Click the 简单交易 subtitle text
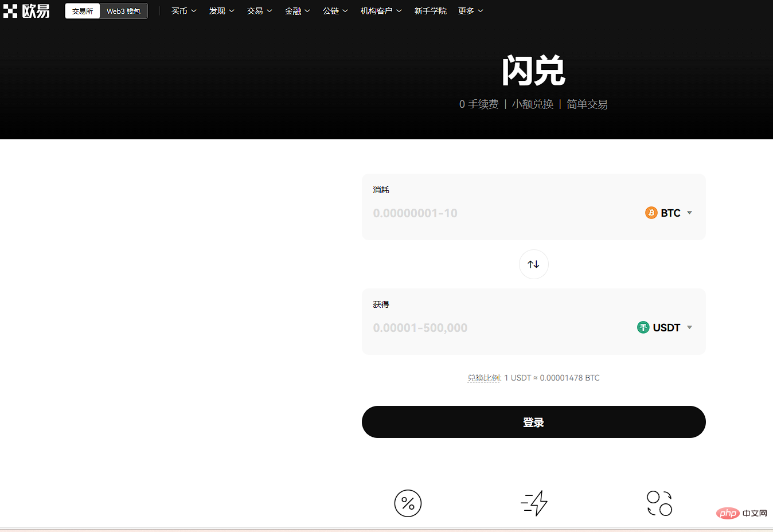The height and width of the screenshot is (532, 773). [587, 104]
